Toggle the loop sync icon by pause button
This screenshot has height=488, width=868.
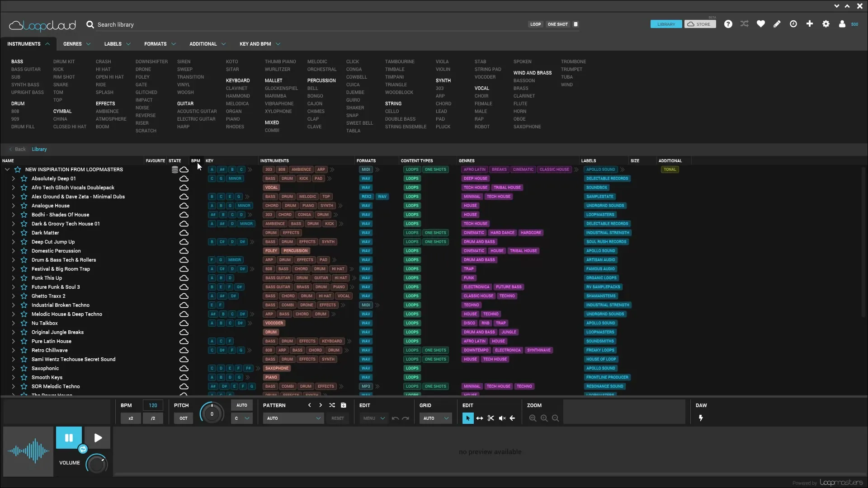[83, 449]
